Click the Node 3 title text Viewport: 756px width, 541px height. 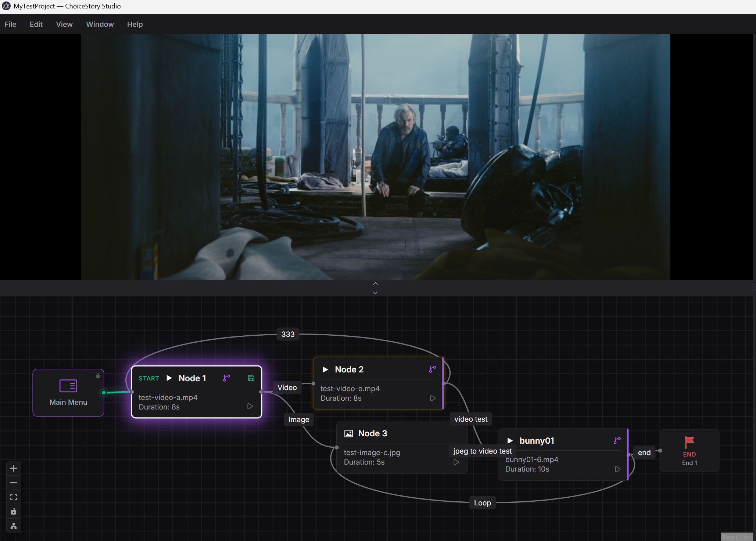click(373, 433)
